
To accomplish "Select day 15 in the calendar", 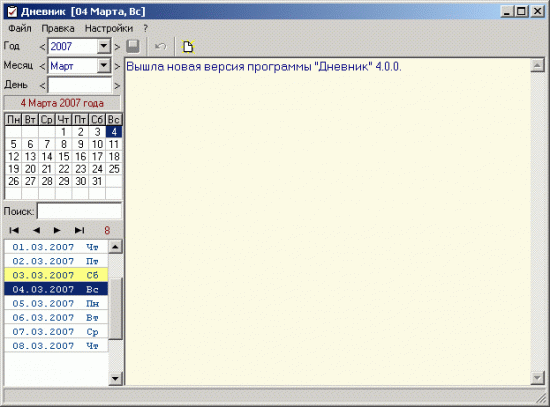I will pyautogui.click(x=64, y=156).
